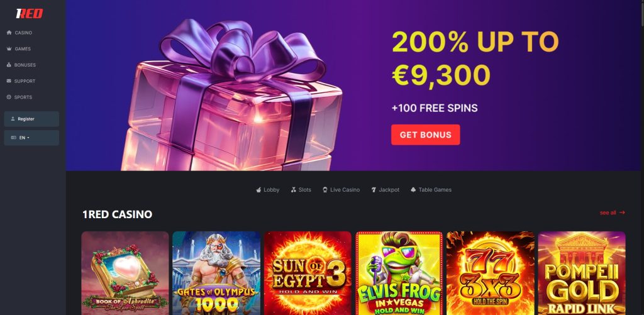Open Gates of Olympus 1000 game
644x315 pixels.
[216, 273]
